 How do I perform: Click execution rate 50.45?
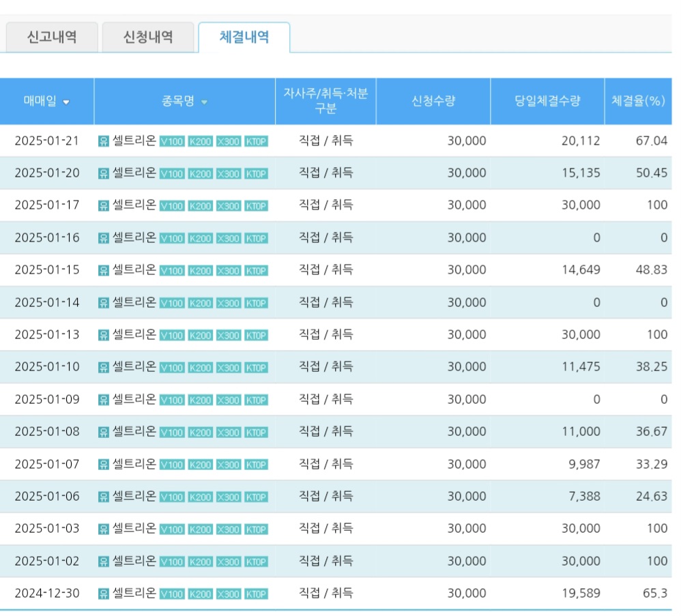coord(652,173)
